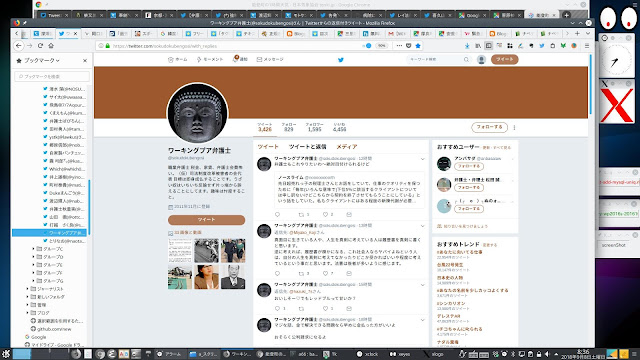Open the Firefox home page icon
The image size is (640, 360).
[x=51, y=46]
